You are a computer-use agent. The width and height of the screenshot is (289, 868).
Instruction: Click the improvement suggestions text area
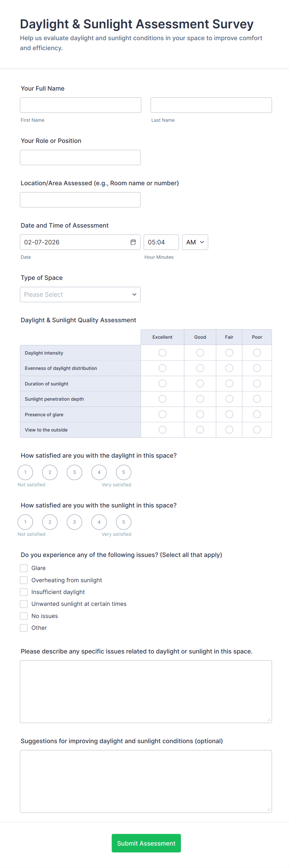click(146, 781)
